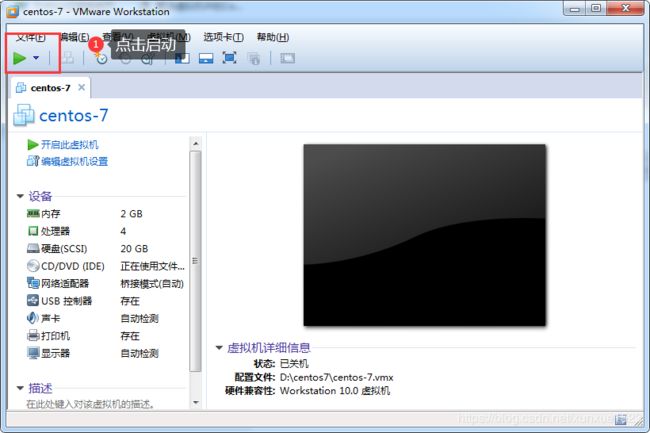The width and height of the screenshot is (650, 433).
Task: Select the 处理器 device label
Action: [56, 231]
